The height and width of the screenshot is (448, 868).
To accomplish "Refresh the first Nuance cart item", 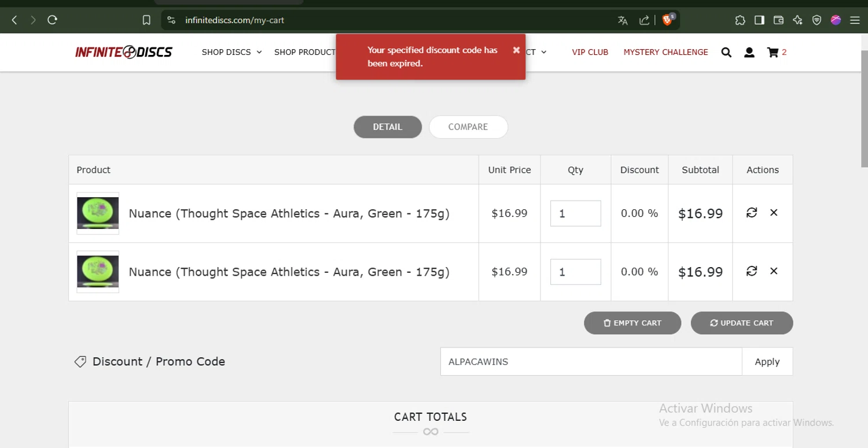I will coord(752,213).
